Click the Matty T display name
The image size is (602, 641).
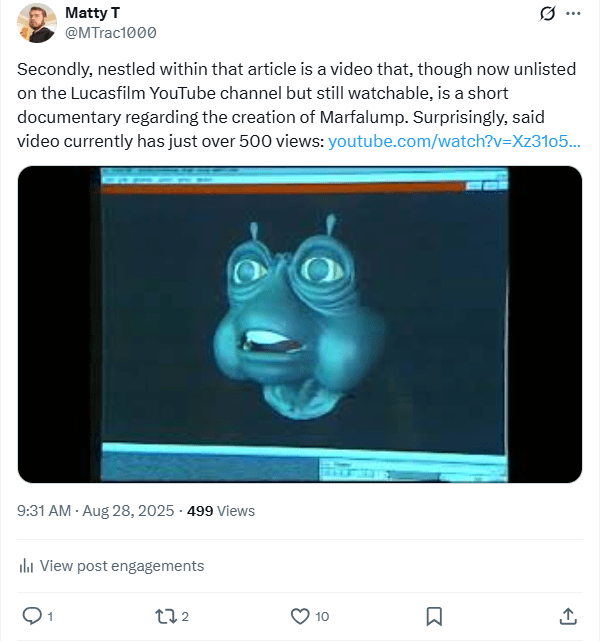point(92,12)
